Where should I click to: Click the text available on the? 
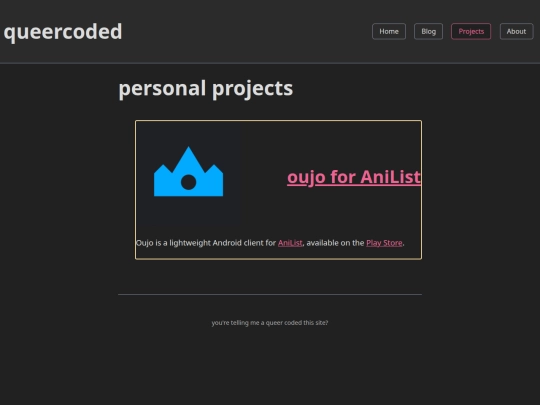335,243
